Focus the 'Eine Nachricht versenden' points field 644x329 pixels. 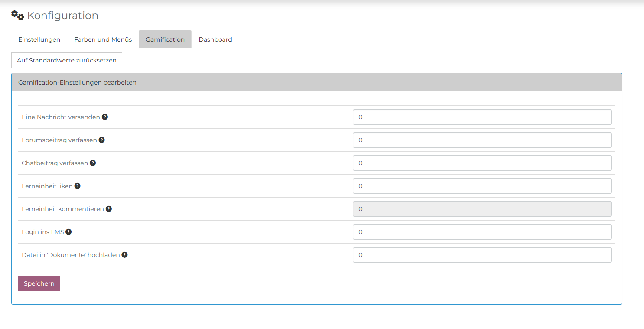click(482, 117)
